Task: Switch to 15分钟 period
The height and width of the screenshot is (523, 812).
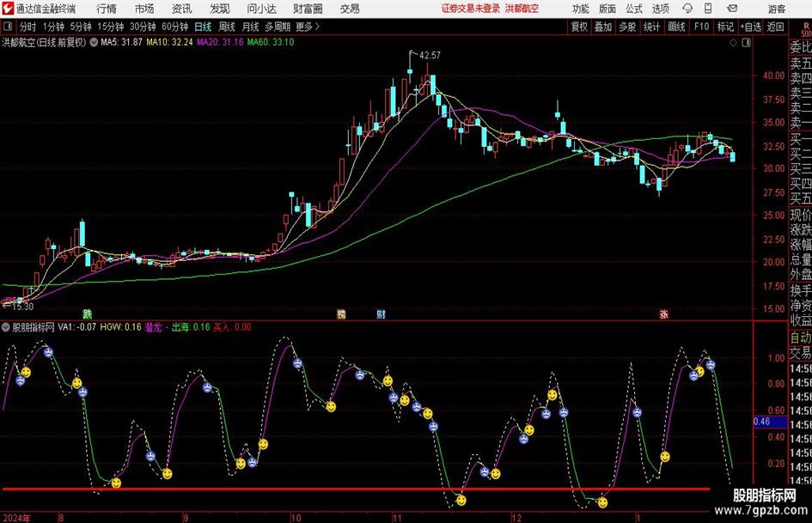Action: click(111, 27)
